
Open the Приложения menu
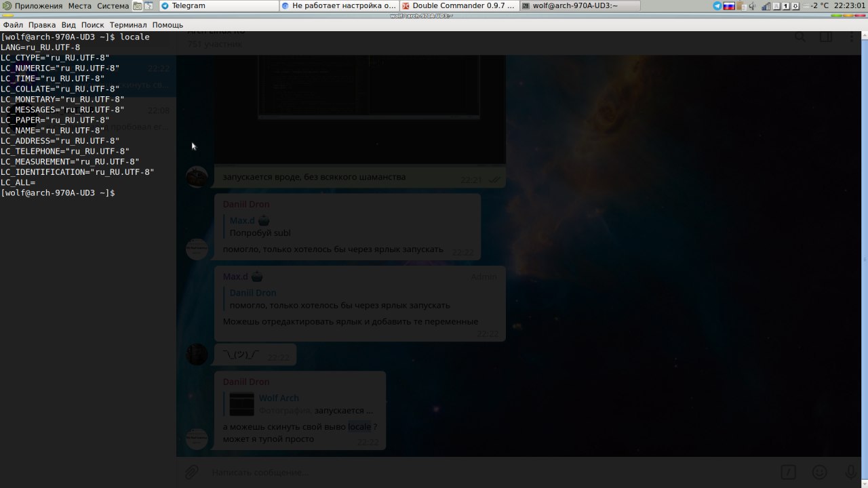(38, 5)
